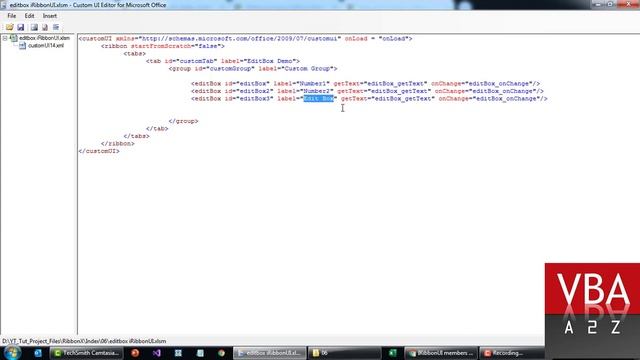Open the 06 folder taskbar button
The height and width of the screenshot is (360, 640).
(x=344, y=353)
